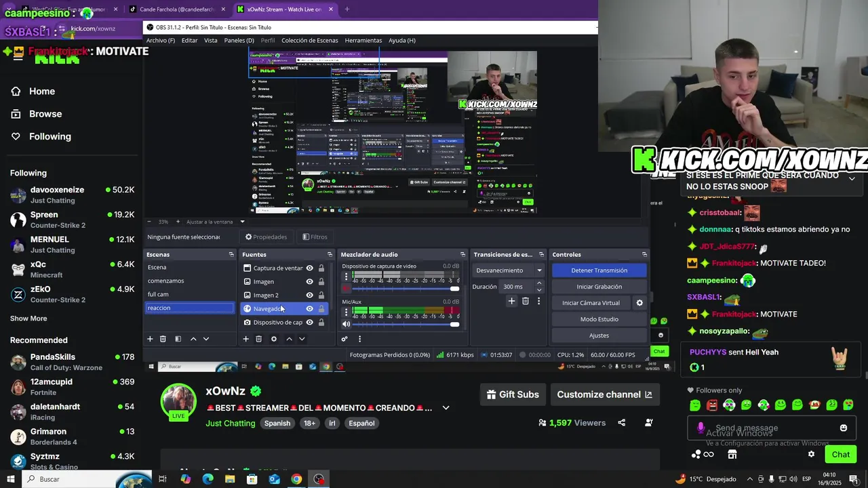The width and height of the screenshot is (868, 488).
Task: Undock the Escenas panel with its pop-out icon
Action: point(231,255)
